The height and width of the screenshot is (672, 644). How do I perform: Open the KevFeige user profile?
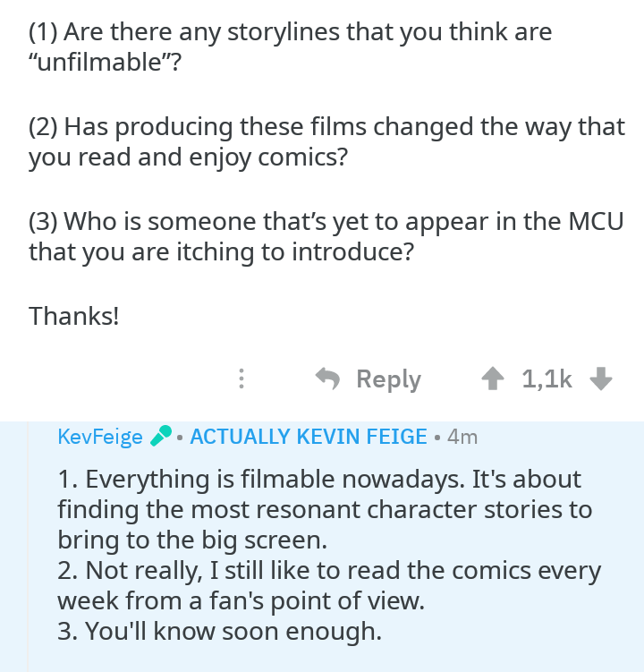[x=100, y=437]
